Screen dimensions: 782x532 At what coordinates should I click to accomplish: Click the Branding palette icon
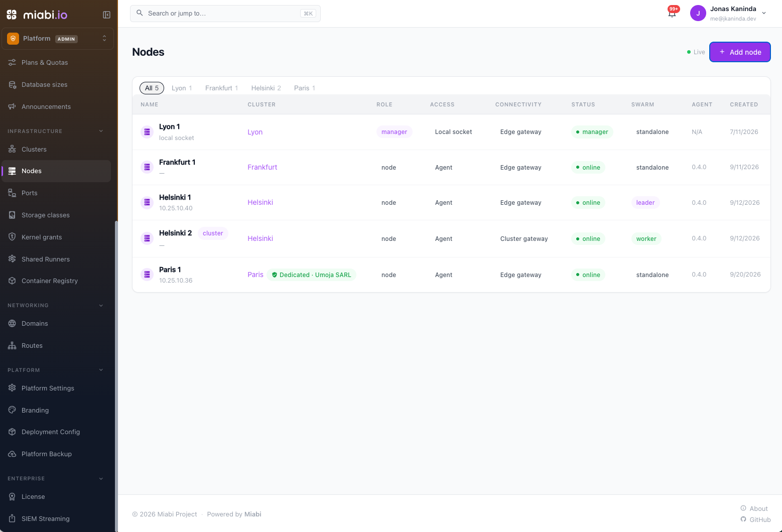(x=12, y=410)
